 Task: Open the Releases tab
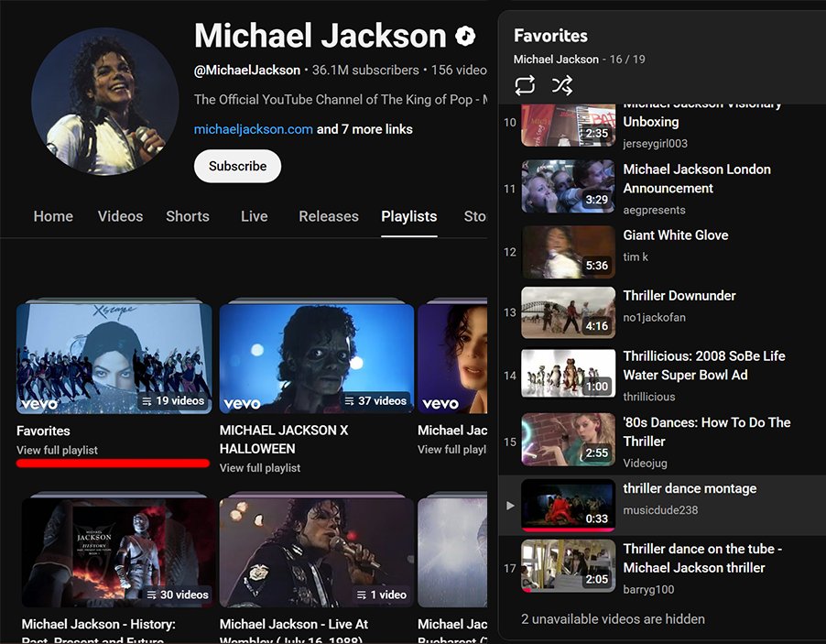[329, 216]
